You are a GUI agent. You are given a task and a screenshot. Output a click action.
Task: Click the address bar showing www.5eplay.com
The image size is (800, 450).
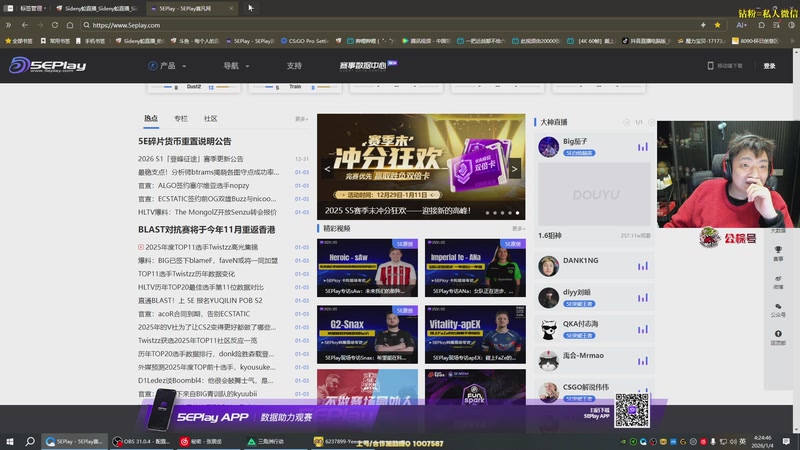[388, 24]
